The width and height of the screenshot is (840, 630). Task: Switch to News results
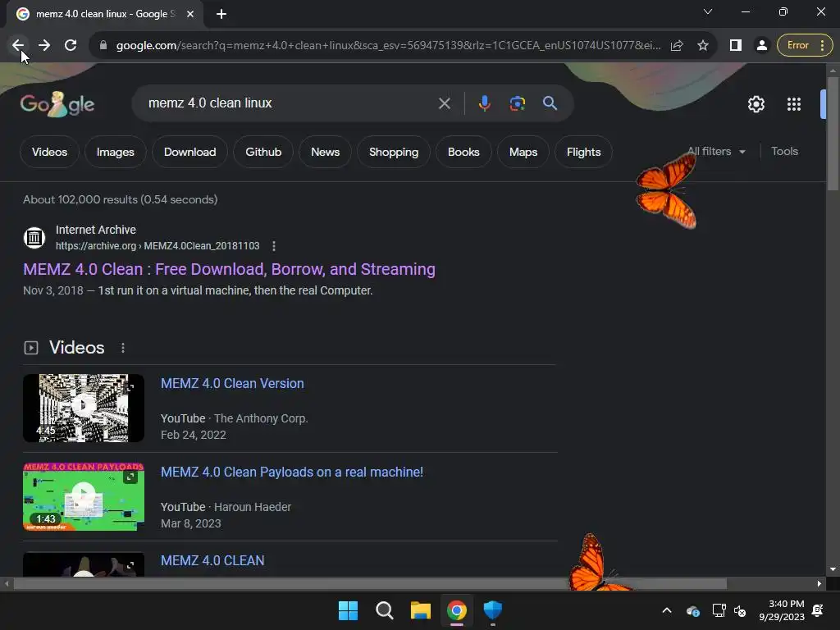(325, 152)
